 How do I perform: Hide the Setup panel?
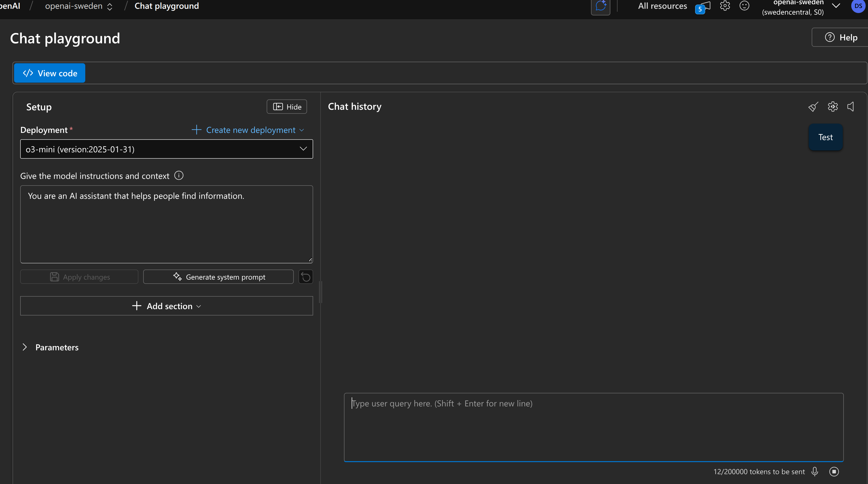(287, 107)
